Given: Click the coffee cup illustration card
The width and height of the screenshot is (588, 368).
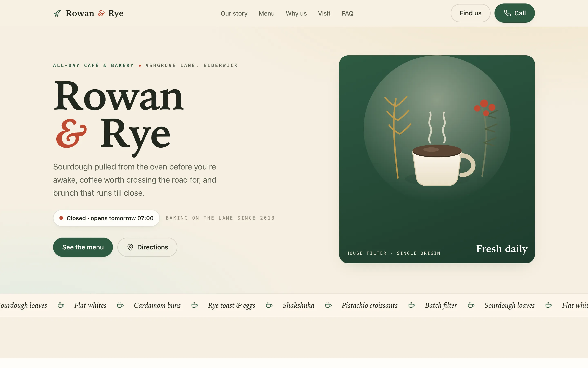Looking at the screenshot, I should (437, 159).
